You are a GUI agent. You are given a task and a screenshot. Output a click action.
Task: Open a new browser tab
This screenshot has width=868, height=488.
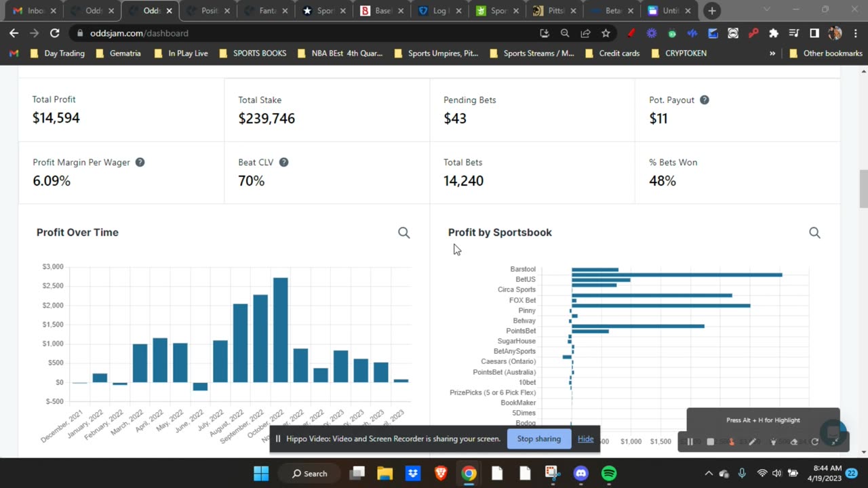[712, 11]
